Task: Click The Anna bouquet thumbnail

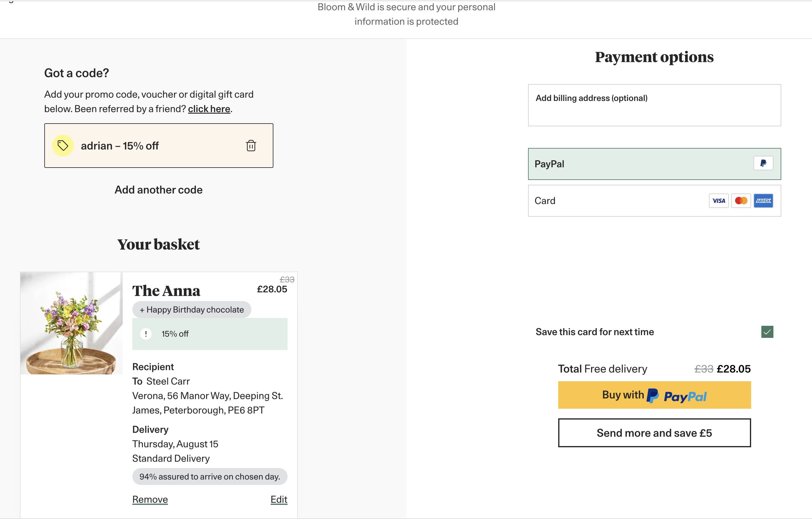Action: click(71, 323)
